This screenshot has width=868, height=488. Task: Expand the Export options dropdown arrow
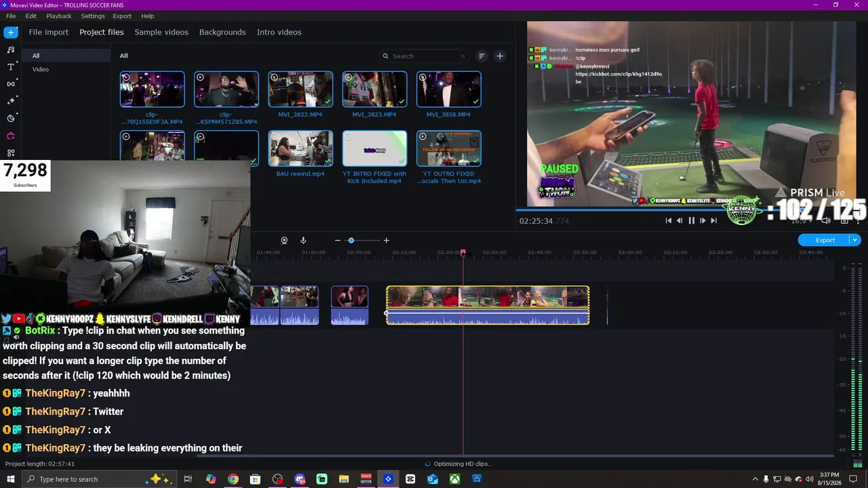(x=855, y=240)
